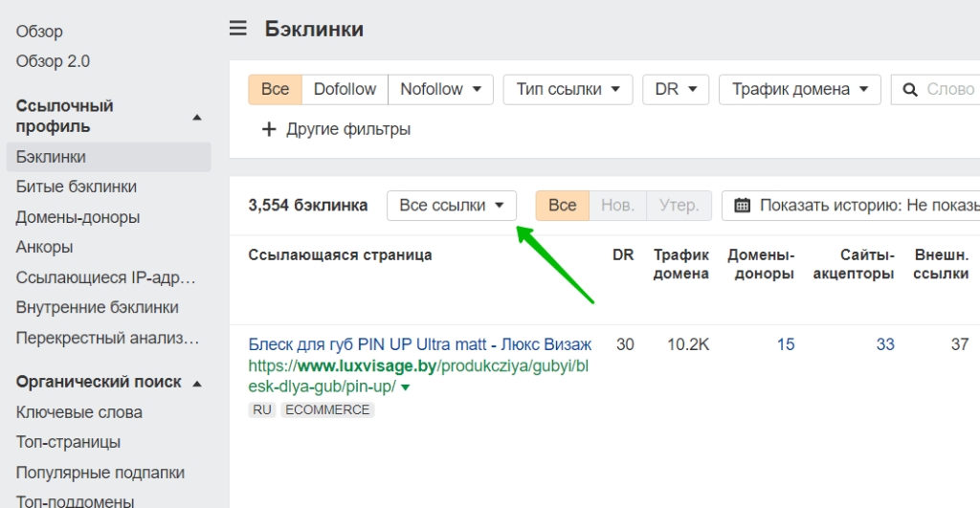This screenshot has width=980, height=508.
Task: Open Бэклинки in sidebar
Action: tap(109, 157)
